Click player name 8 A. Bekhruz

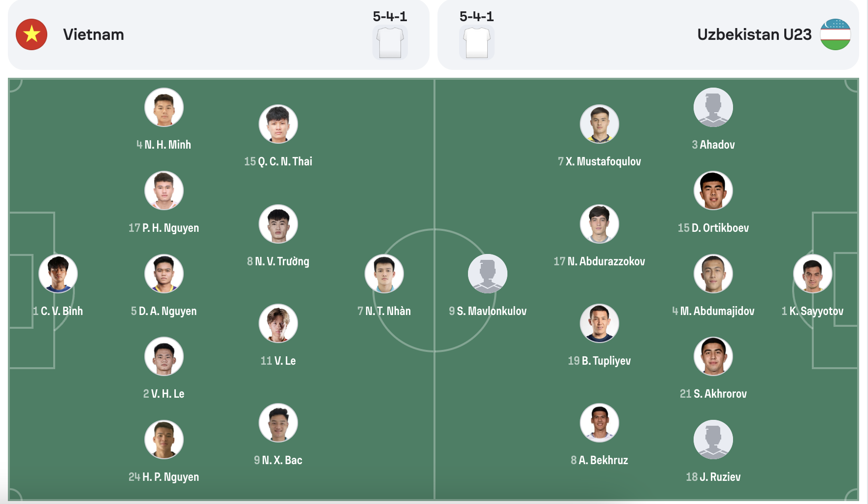point(599,460)
